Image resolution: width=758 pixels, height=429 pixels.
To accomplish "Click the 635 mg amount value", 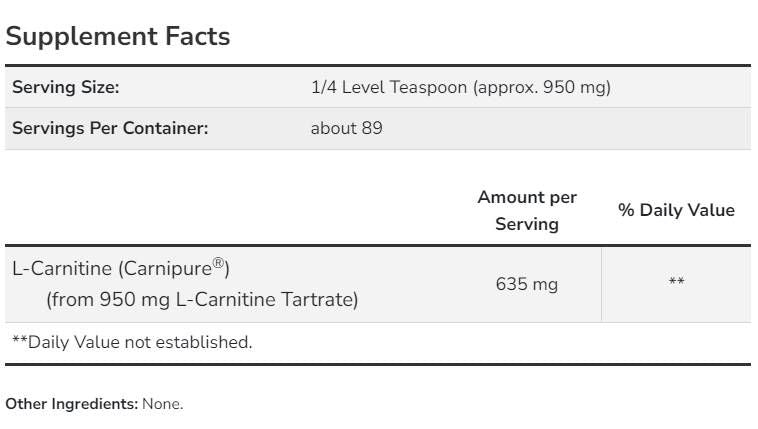I will pyautogui.click(x=527, y=284).
